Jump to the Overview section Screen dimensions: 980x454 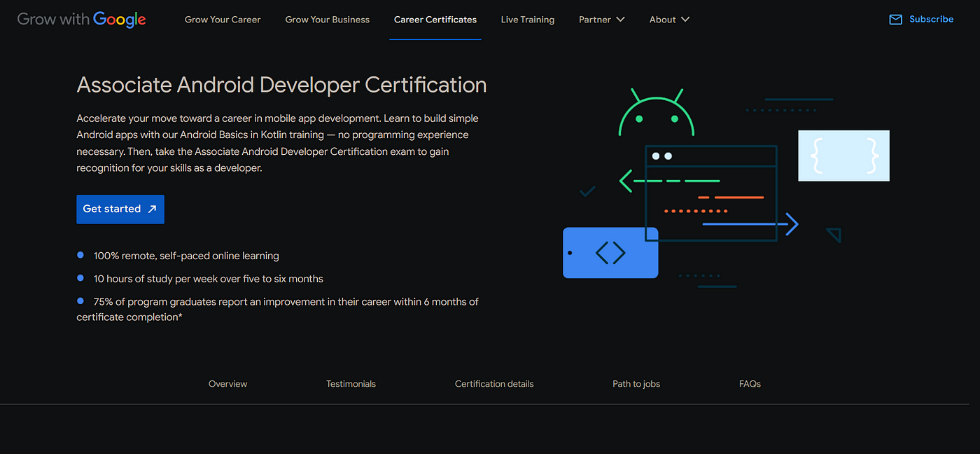click(x=228, y=384)
